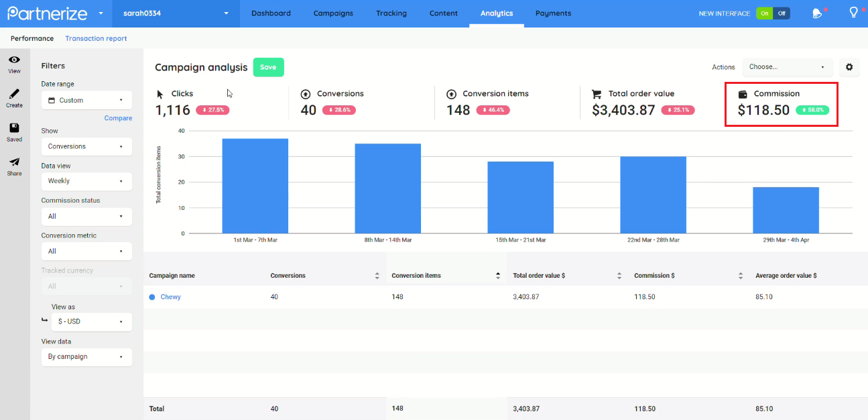Open the Show Conversions dropdown

click(x=86, y=146)
